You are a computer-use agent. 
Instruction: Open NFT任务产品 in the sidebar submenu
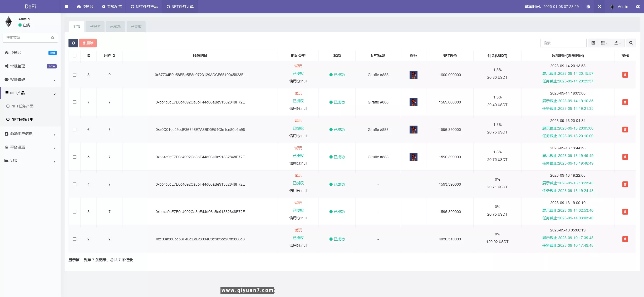coord(22,106)
